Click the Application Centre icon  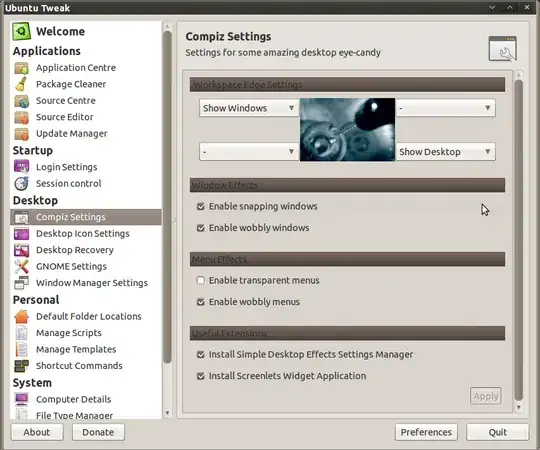click(21, 68)
